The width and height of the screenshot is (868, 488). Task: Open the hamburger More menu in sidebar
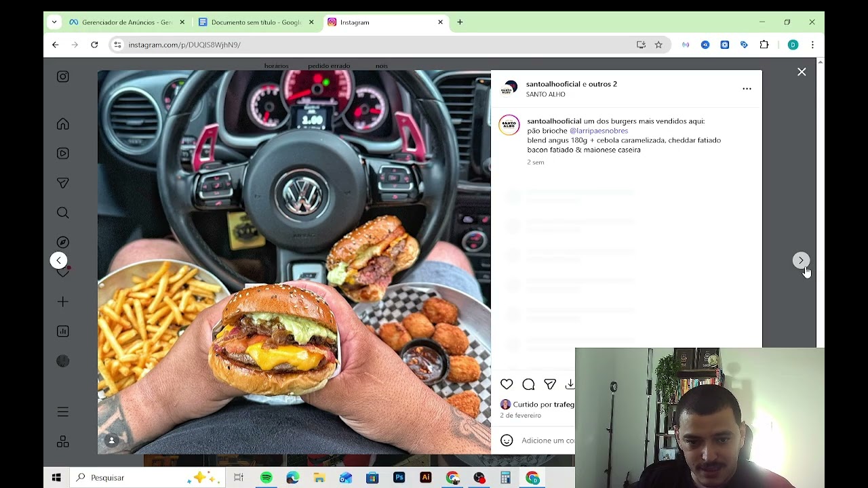click(62, 412)
